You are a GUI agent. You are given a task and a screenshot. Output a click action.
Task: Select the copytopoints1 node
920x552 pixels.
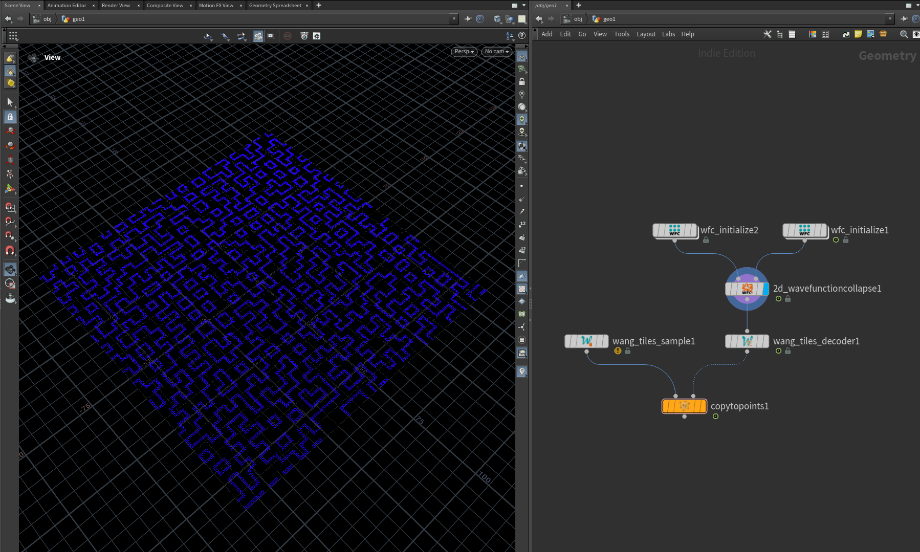[x=684, y=406]
